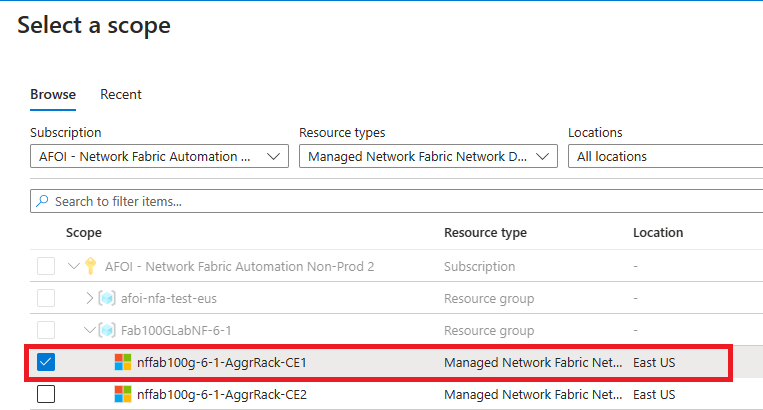Tick the Fab100GLabNF-6-1 resource group checkbox
763x410 pixels.
pos(46,330)
